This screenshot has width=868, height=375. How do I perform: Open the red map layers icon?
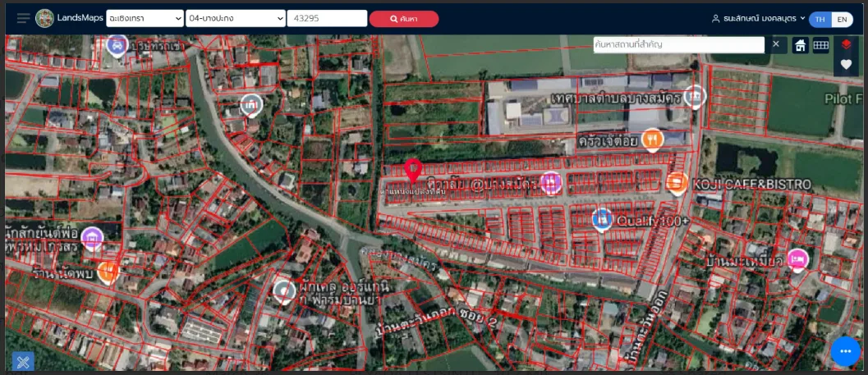coord(846,45)
